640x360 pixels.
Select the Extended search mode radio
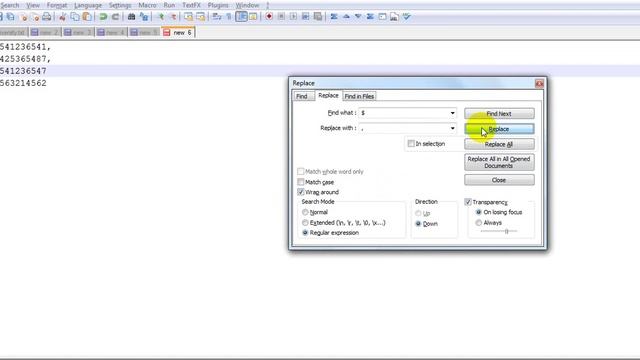305,223
